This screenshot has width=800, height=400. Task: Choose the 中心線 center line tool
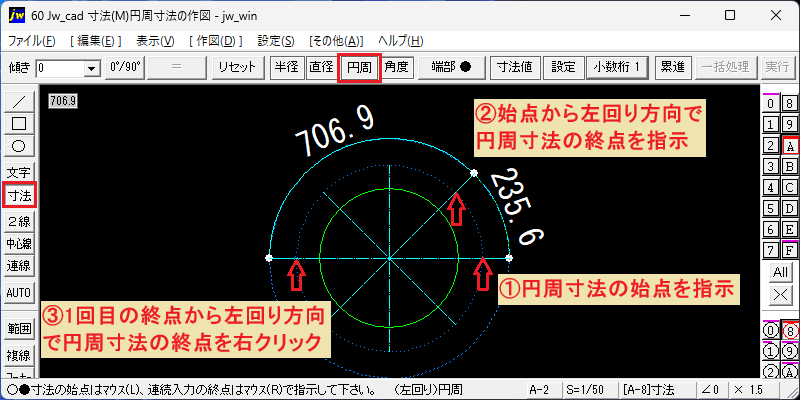tap(19, 243)
